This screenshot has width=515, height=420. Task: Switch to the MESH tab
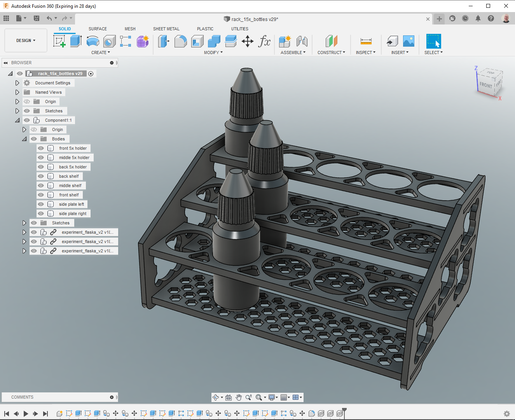[130, 28]
